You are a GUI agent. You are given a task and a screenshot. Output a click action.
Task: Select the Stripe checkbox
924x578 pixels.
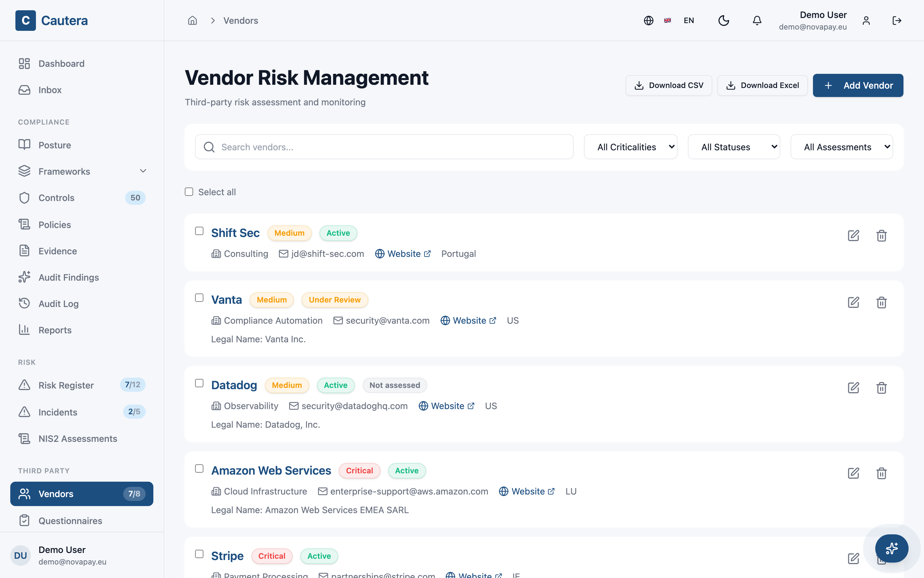click(x=199, y=554)
